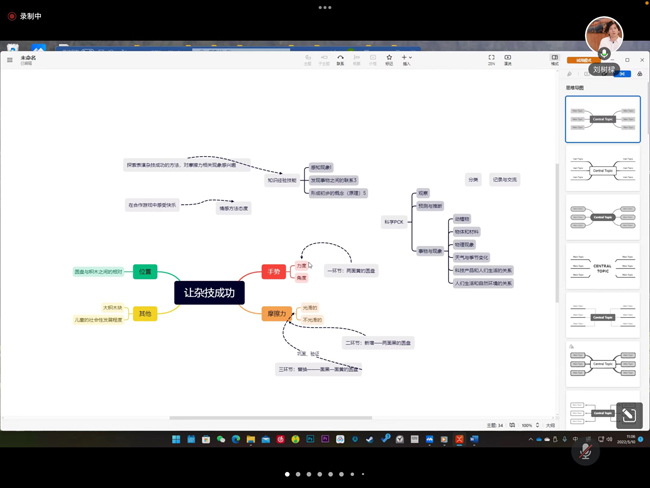This screenshot has width=650, height=488.
Task: Select the first blue-outlined structure thumbnail
Action: click(603, 119)
